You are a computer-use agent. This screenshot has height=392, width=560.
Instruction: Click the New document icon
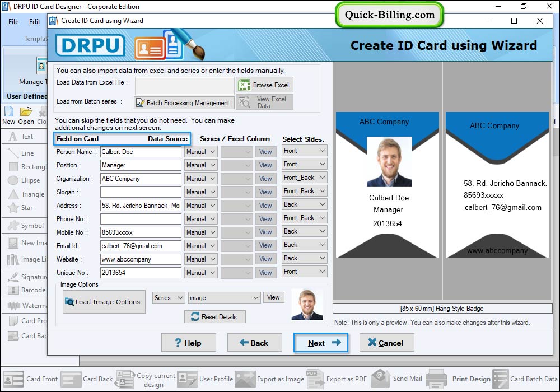[8, 115]
